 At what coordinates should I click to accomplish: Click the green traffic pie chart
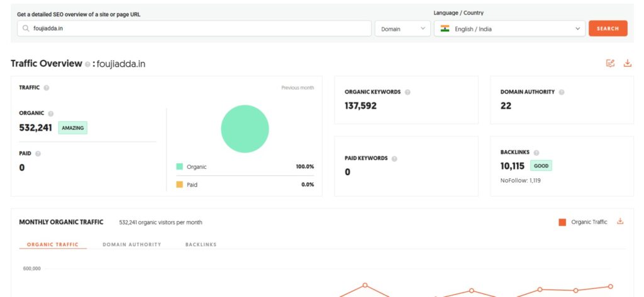click(x=245, y=129)
